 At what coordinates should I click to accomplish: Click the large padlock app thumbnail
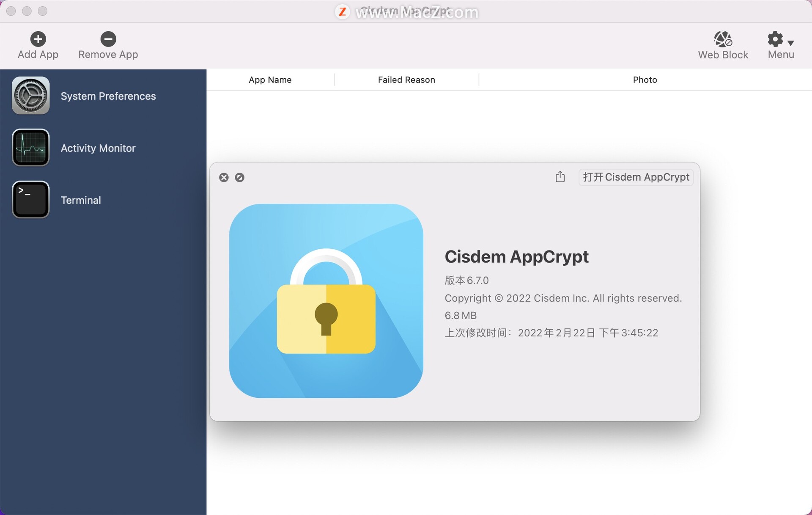tap(326, 301)
